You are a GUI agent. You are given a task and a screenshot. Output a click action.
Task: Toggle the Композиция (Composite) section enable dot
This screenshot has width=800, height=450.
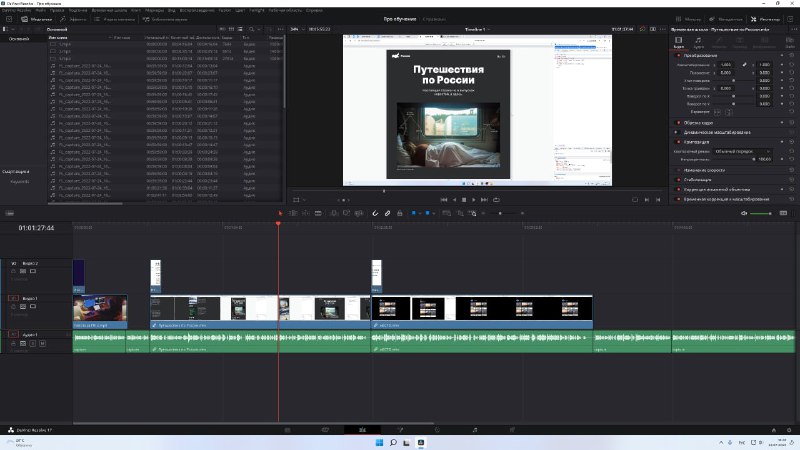click(x=678, y=142)
